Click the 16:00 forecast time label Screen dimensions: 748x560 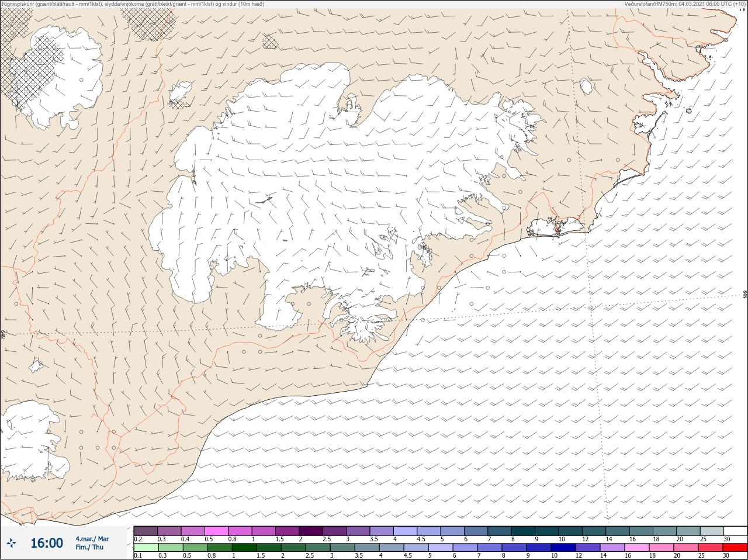point(47,543)
